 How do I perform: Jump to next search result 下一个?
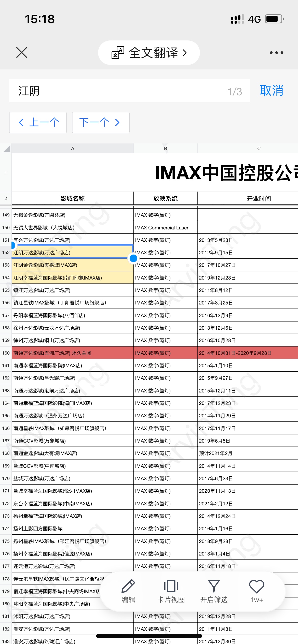point(101,123)
